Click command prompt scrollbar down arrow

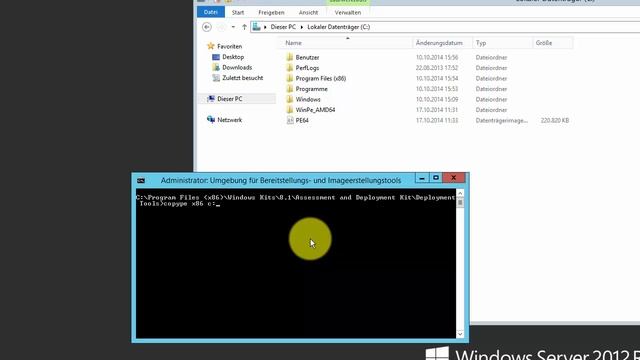(460, 334)
